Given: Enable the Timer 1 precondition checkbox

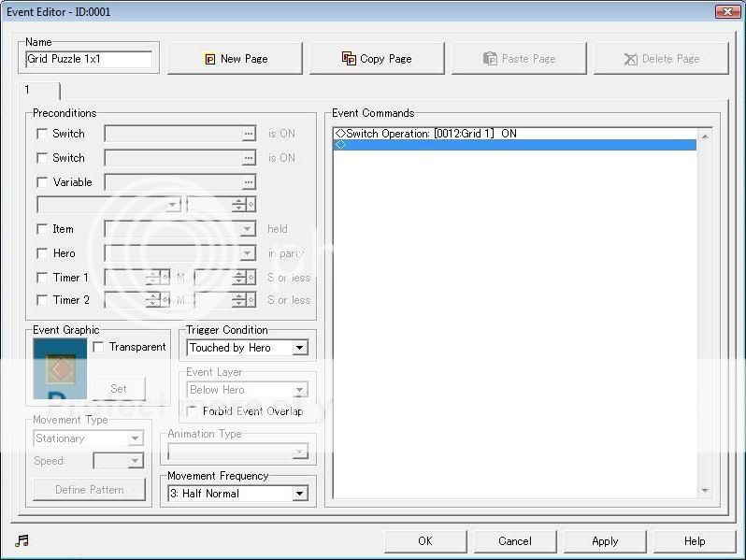Looking at the screenshot, I should [42, 278].
